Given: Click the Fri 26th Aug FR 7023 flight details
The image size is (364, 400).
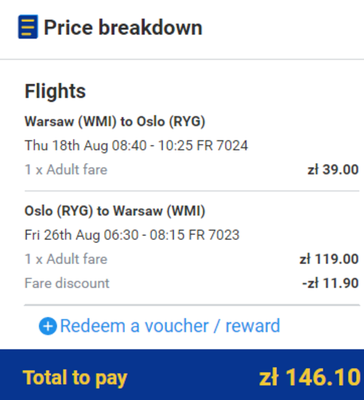Looking at the screenshot, I should (132, 235).
